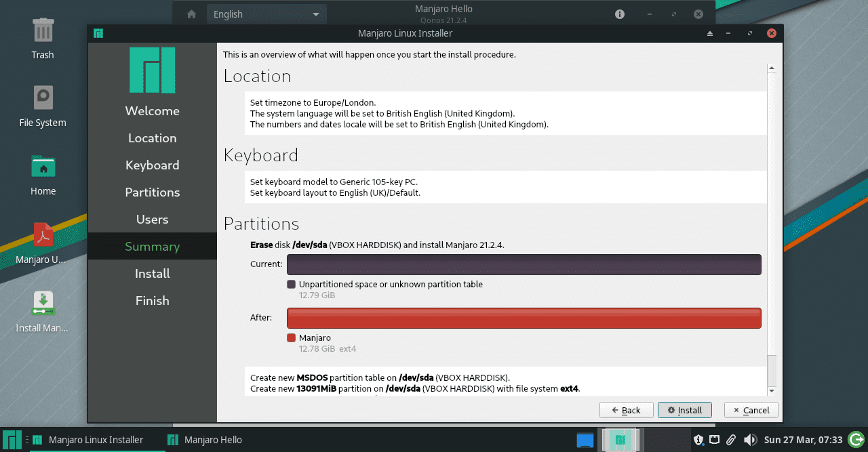Click the Location section heading
This screenshot has height=452, width=868.
pos(257,76)
